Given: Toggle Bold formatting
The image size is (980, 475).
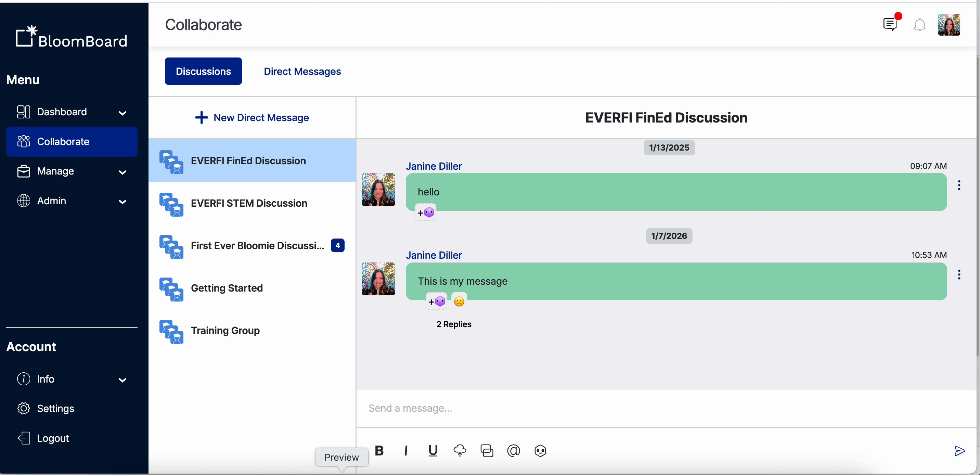Looking at the screenshot, I should [379, 451].
